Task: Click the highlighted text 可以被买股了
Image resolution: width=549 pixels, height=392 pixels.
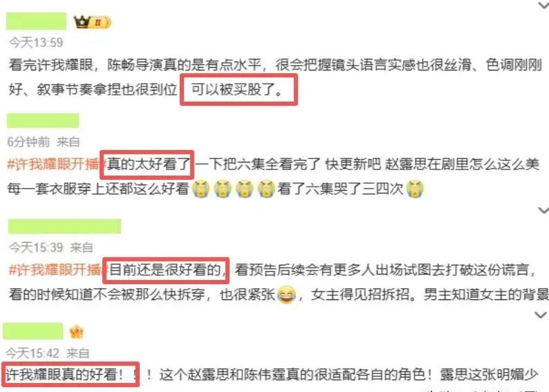Action: 237,90
